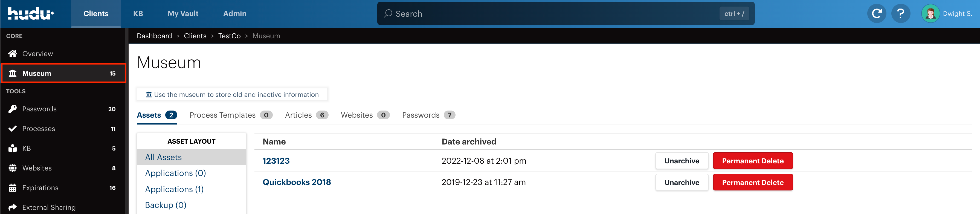Click the Websites globe icon in sidebar
This screenshot has width=980, height=214.
tap(13, 168)
